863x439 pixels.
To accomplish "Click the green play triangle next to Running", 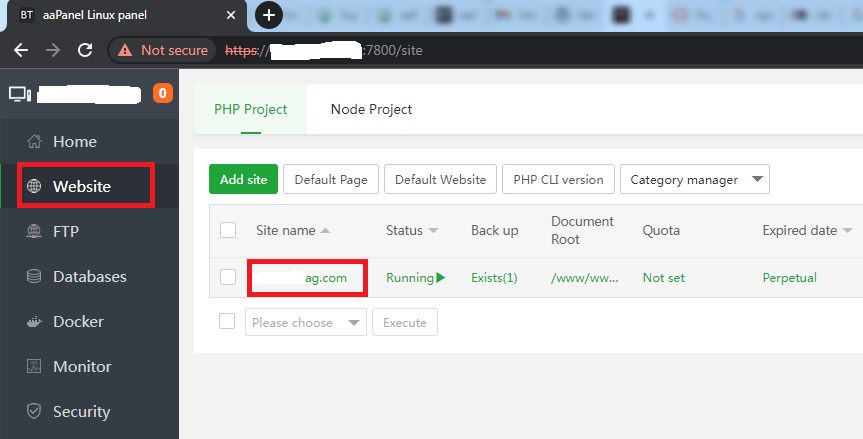I will (440, 277).
